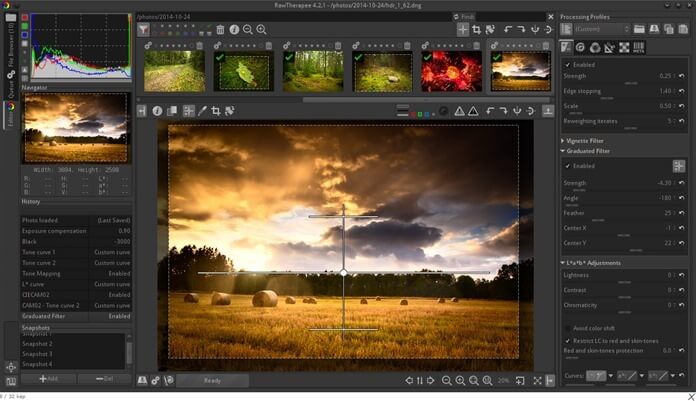Select straighten tool in editor toolbar
The width and height of the screenshot is (696, 401).
pos(229,111)
